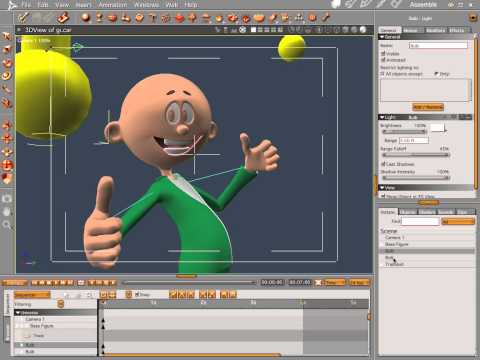Switch viewport to single-view layout

[x=253, y=30]
